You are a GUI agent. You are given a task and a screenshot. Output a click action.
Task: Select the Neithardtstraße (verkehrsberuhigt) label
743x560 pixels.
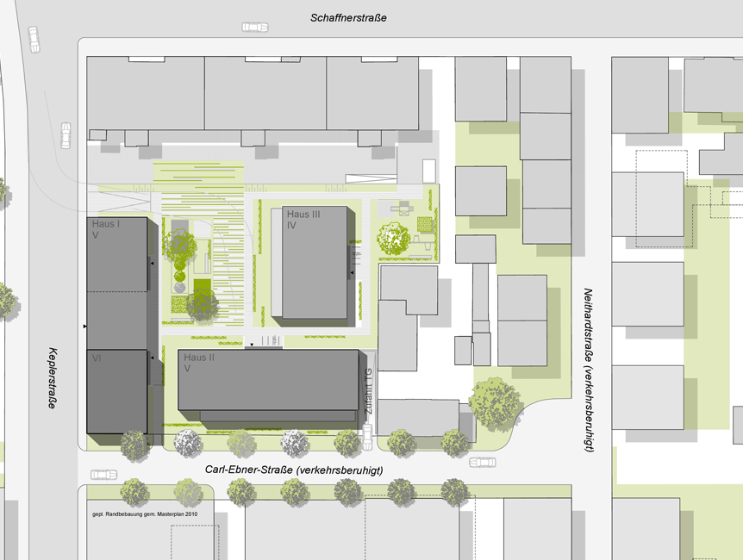[588, 370]
